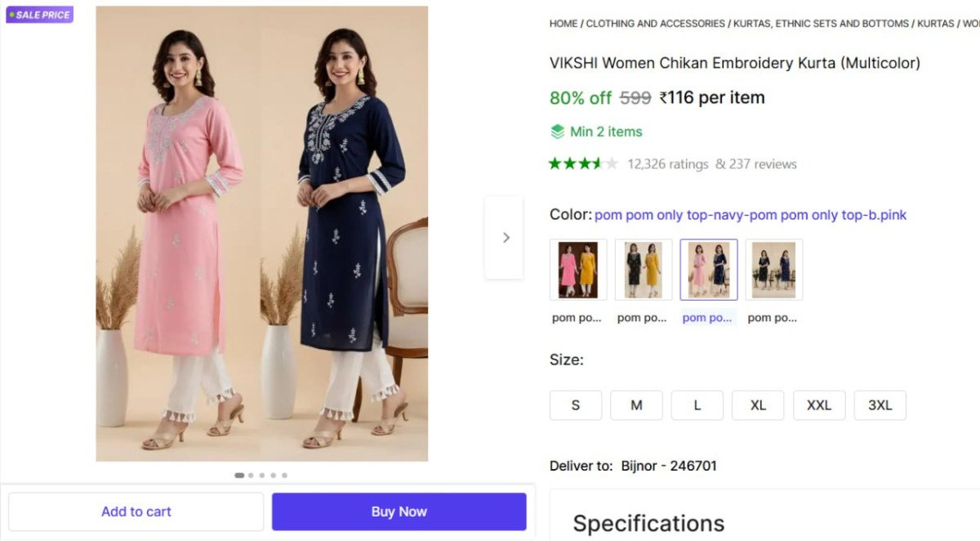
Task: Select the black-yellow kurta color swatch
Action: pos(643,269)
